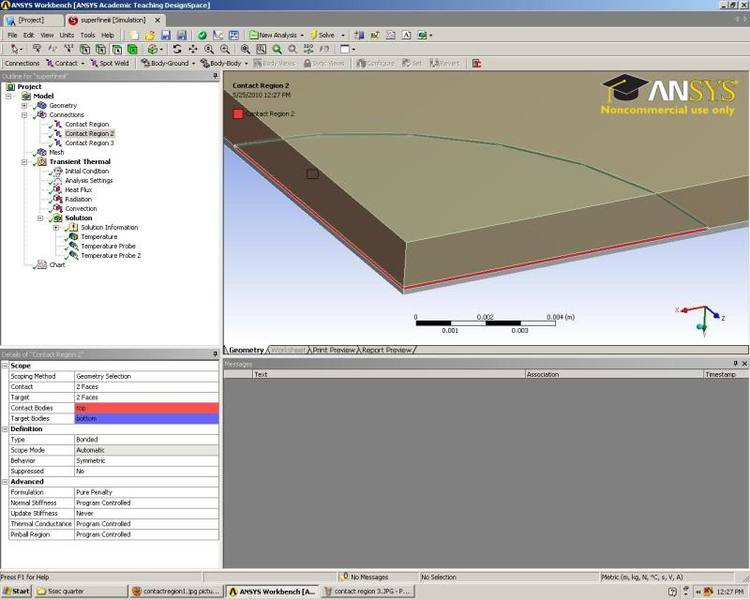Collapse the Solution tree node
750x600 pixels.
[x=40, y=218]
